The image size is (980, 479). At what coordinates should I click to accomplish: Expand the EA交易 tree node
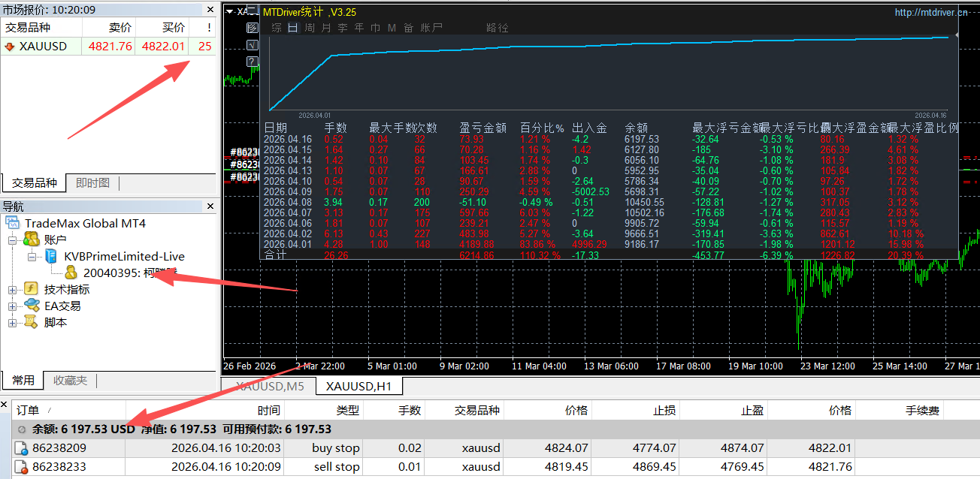point(12,306)
